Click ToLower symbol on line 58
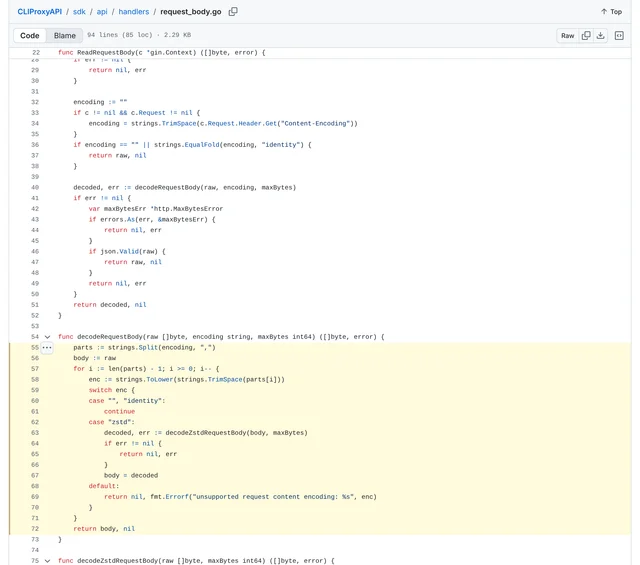Viewport: 640px width, 565px height. 160,379
